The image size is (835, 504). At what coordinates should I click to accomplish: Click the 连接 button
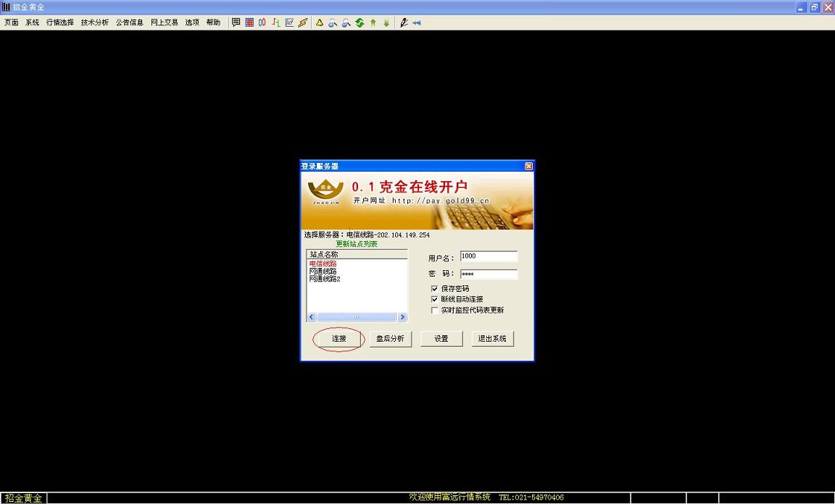coord(339,338)
